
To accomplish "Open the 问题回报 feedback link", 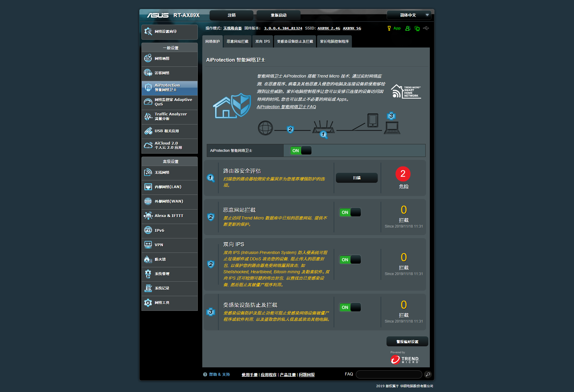I will click(x=307, y=375).
